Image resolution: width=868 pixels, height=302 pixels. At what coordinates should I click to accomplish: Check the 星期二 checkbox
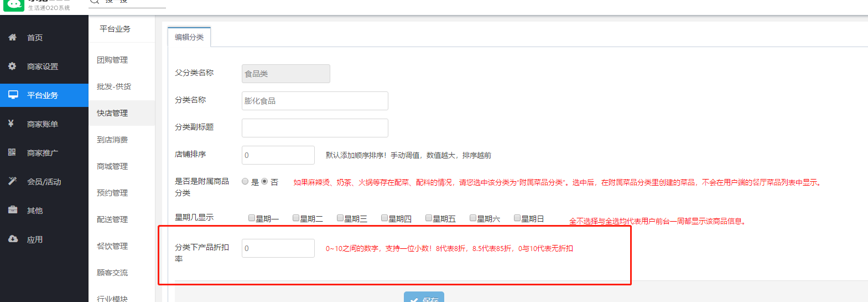(296, 218)
